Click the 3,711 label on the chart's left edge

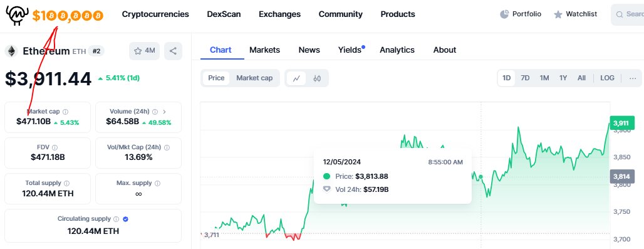[211, 235]
